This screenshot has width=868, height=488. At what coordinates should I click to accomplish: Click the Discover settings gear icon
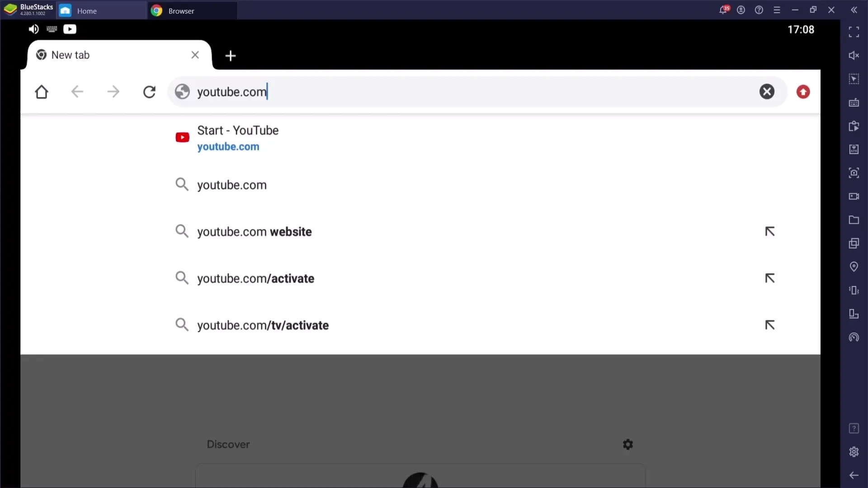pyautogui.click(x=628, y=445)
